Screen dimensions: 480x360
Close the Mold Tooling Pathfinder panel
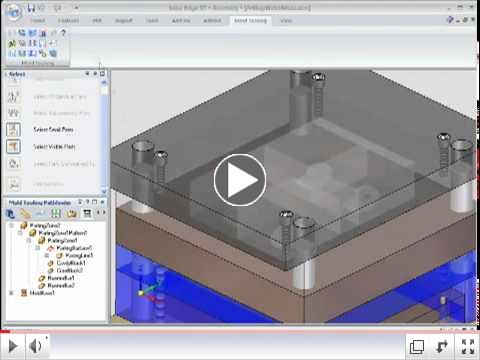click(103, 202)
